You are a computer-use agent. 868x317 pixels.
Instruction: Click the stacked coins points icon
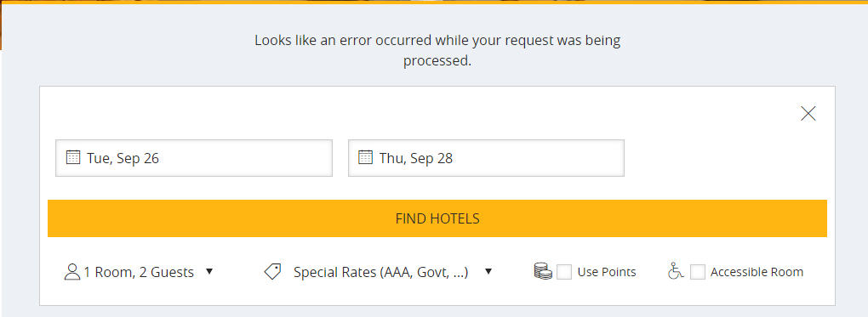(543, 271)
